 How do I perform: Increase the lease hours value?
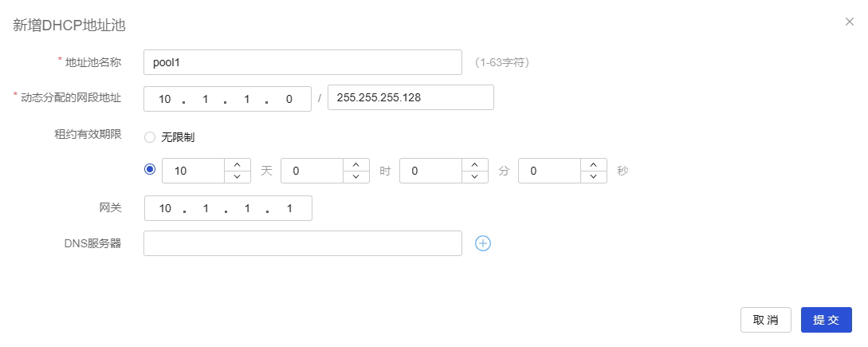pyautogui.click(x=356, y=164)
